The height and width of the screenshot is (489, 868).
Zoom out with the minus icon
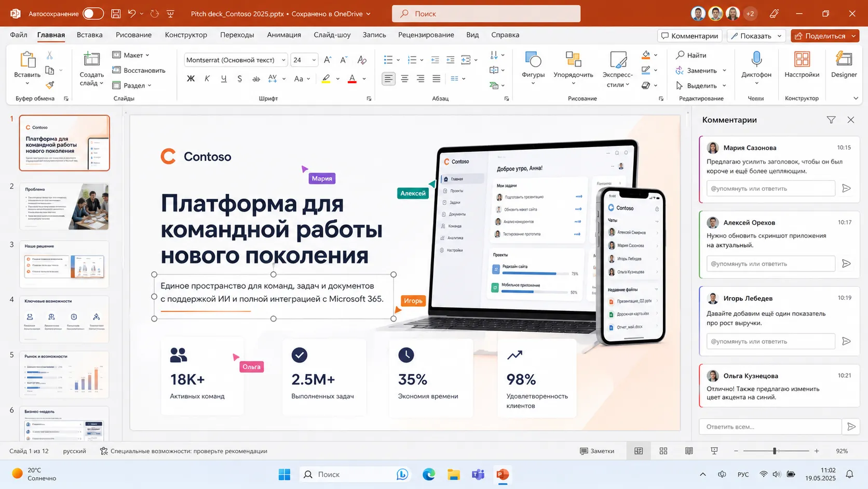[x=736, y=451]
